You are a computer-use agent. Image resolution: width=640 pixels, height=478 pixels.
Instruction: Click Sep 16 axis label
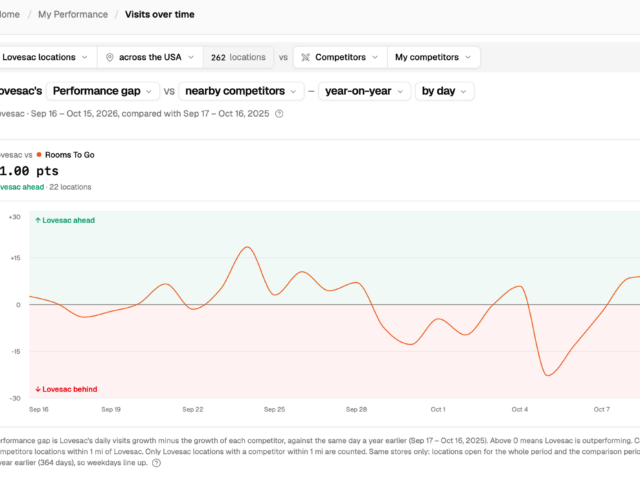coord(39,409)
